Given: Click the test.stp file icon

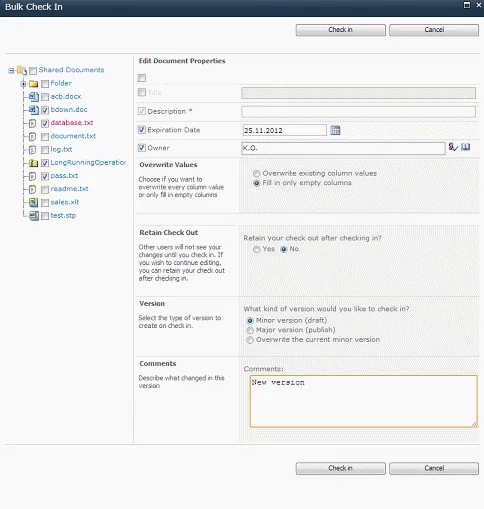Looking at the screenshot, I should [34, 216].
